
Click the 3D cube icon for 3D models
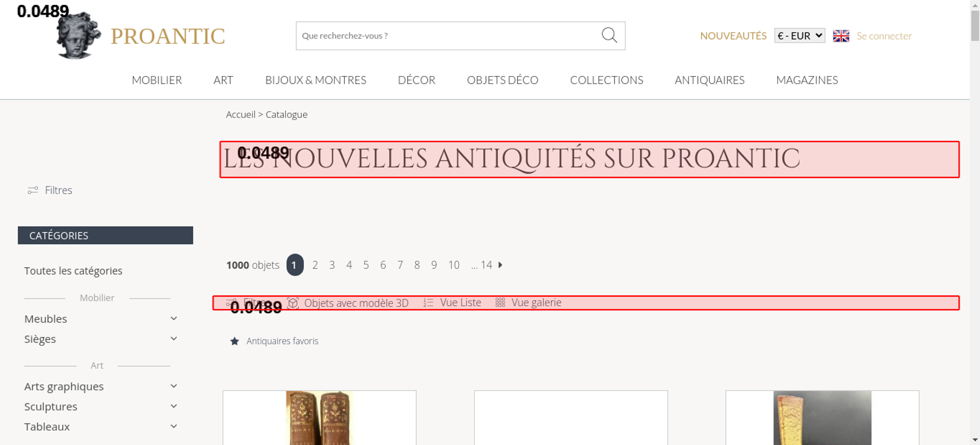[x=293, y=303]
